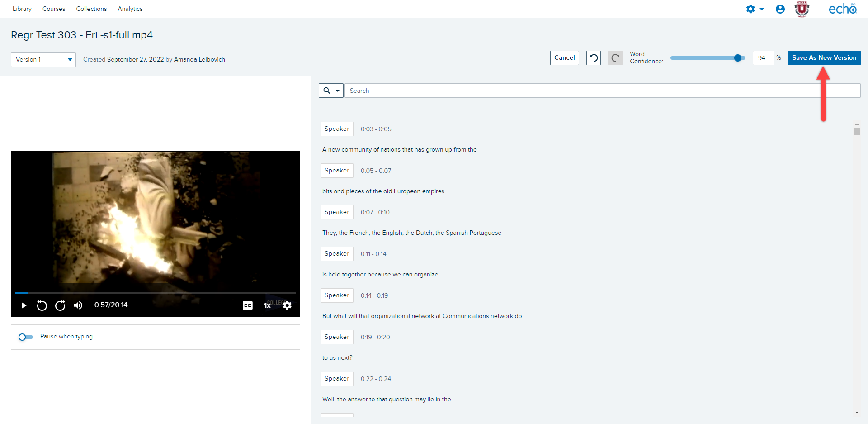The width and height of the screenshot is (868, 424).
Task: Click the transcript Search field
Action: pos(603,91)
